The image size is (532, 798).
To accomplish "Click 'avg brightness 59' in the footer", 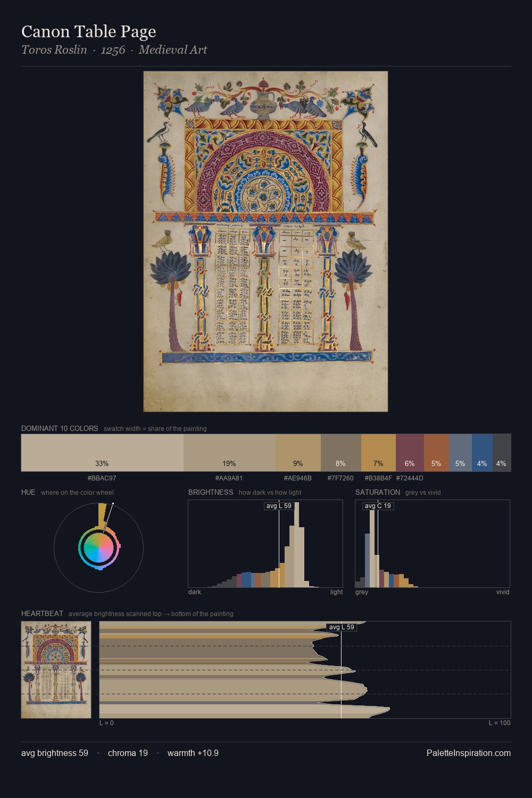I will (x=55, y=753).
